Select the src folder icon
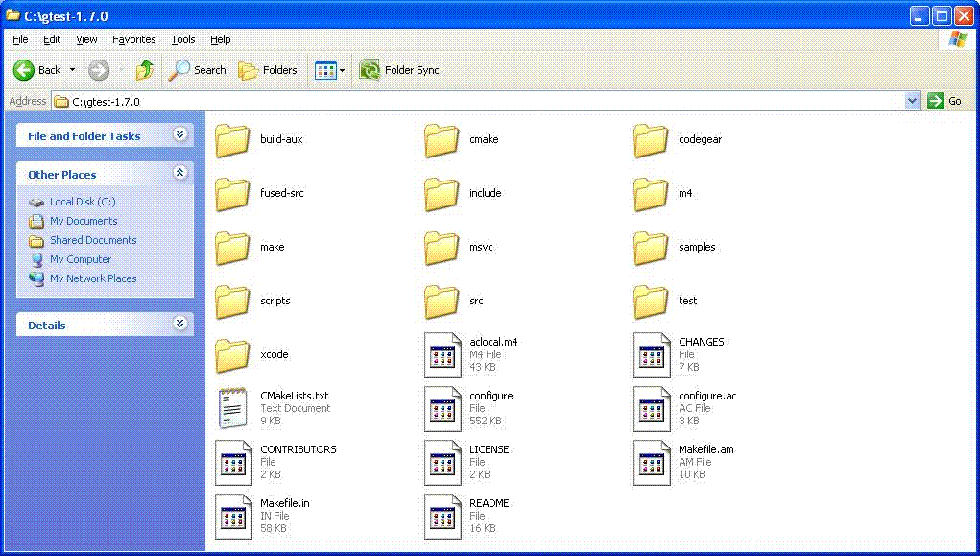 click(442, 302)
